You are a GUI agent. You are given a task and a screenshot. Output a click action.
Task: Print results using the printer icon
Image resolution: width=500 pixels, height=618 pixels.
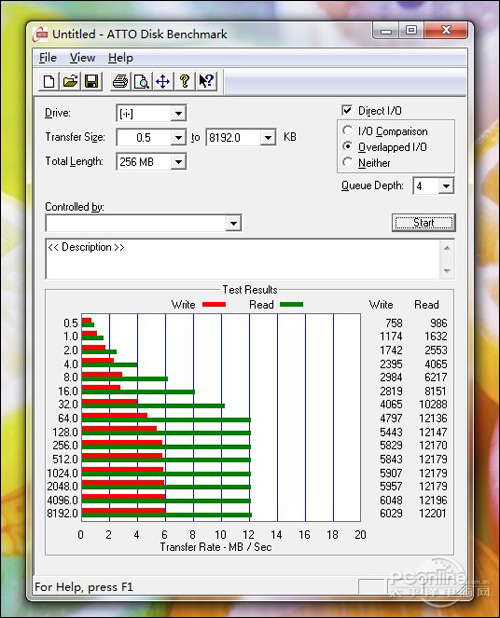tap(120, 82)
